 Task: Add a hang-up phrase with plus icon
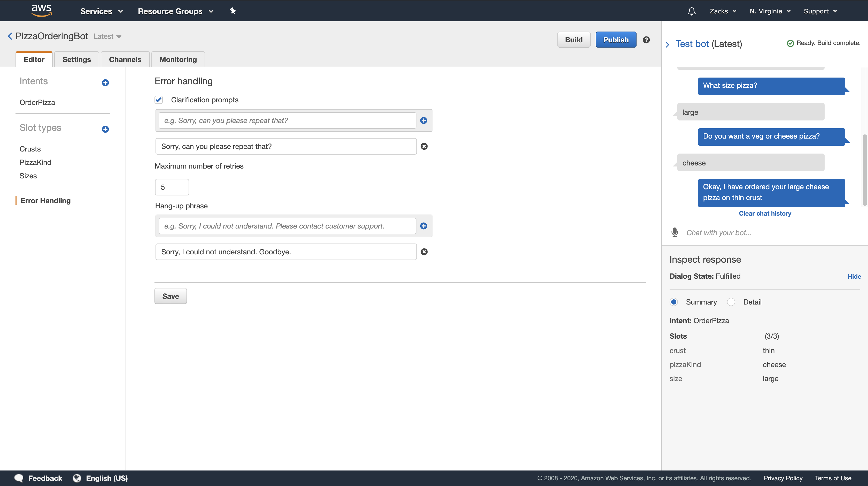pyautogui.click(x=424, y=226)
